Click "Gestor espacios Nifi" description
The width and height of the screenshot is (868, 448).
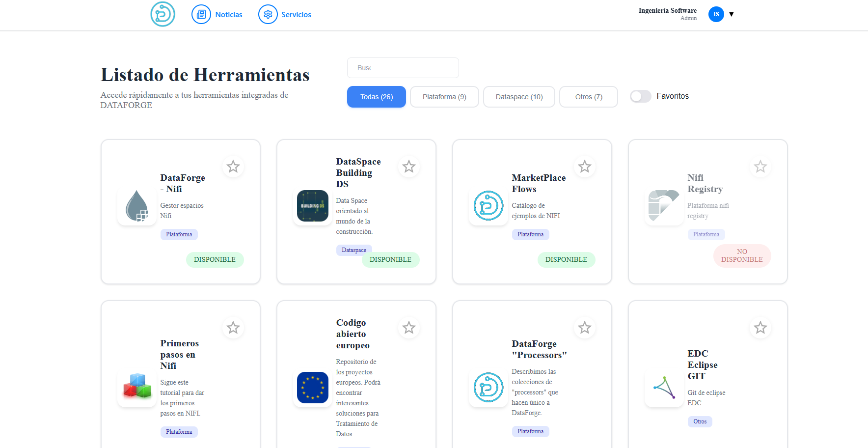tap(182, 211)
